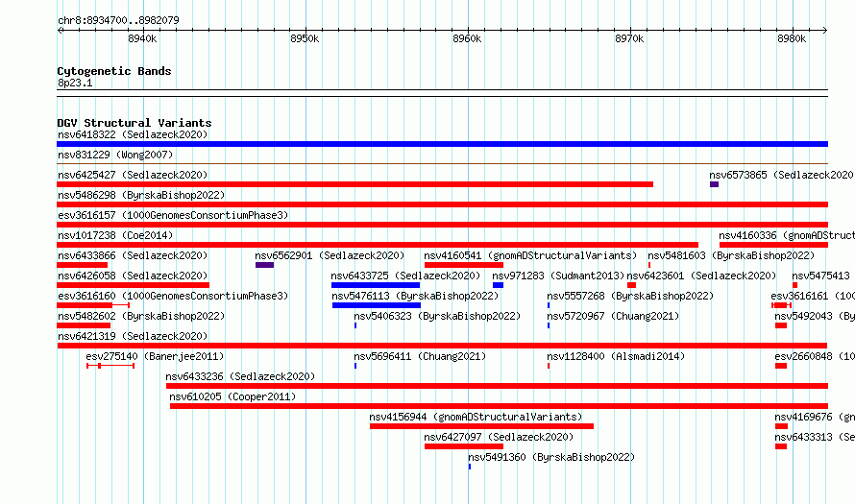
Task: Open the nsv1017238 (Coe2014) label
Action: coord(115,235)
